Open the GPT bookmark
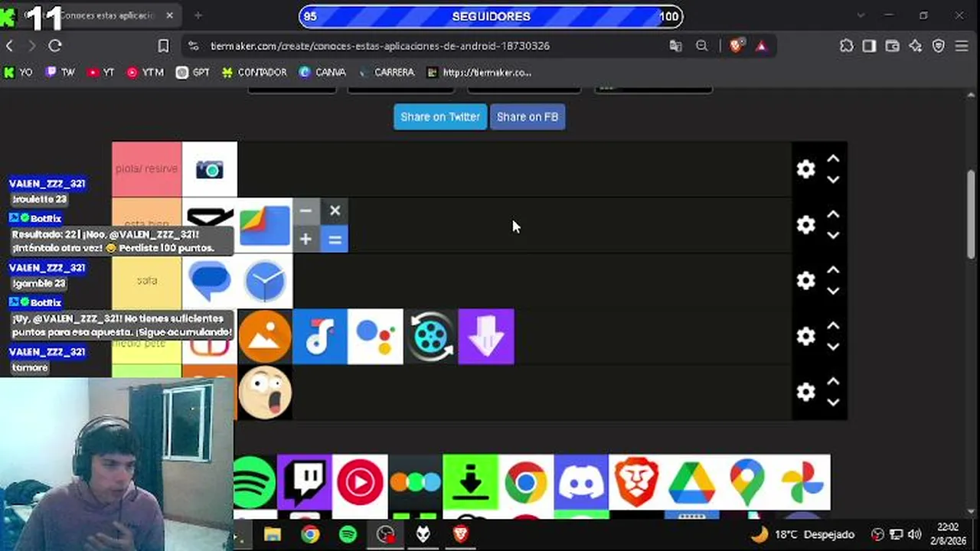 [x=193, y=73]
